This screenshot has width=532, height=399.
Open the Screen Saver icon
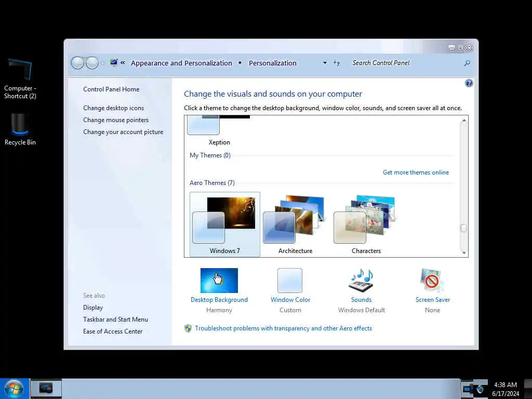pos(432,280)
